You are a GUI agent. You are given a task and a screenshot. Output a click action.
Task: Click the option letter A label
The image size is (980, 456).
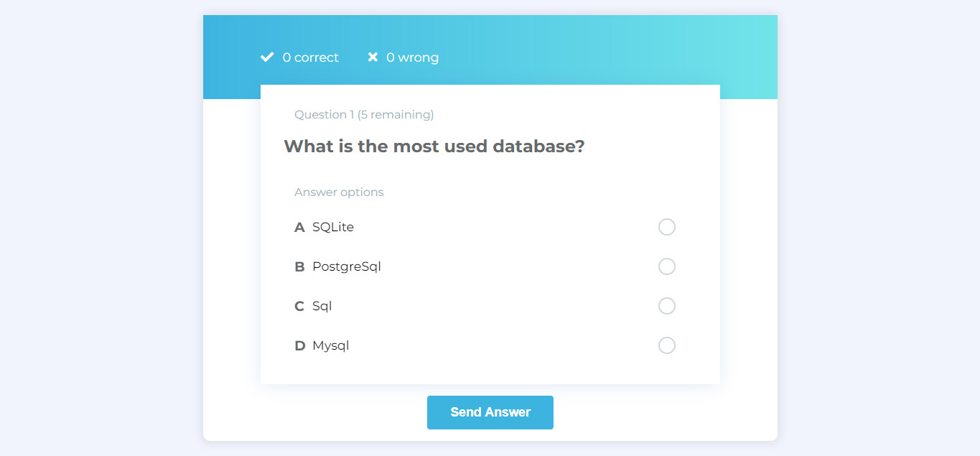tap(299, 227)
